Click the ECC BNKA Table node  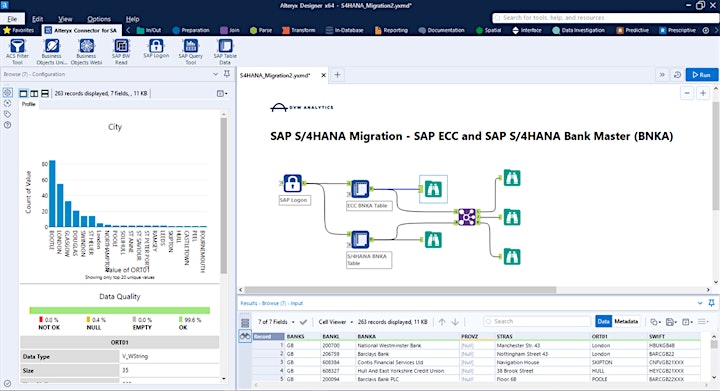point(360,189)
